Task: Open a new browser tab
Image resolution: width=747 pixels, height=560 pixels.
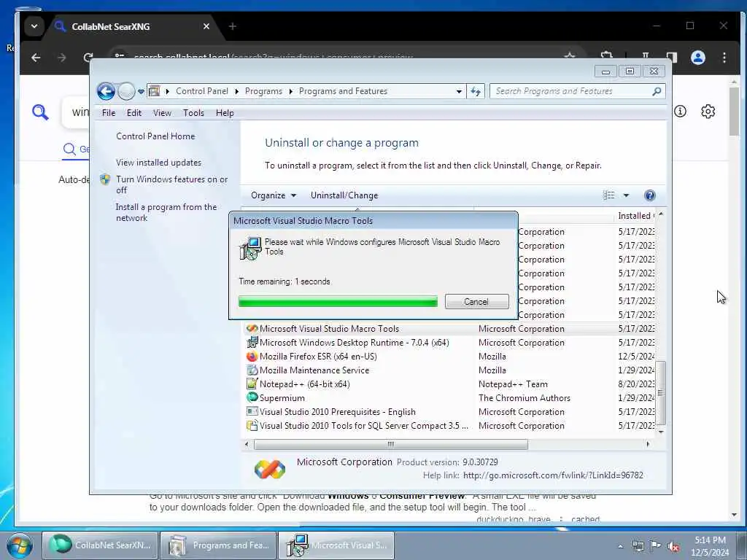Action: pos(233,27)
